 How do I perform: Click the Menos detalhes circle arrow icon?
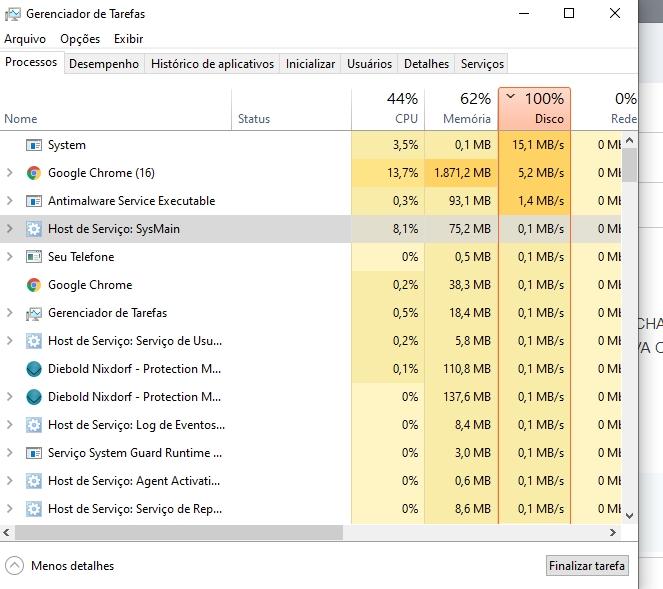[14, 566]
